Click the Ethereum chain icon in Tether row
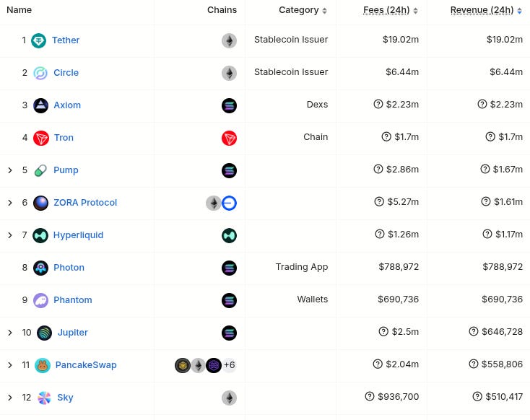The height and width of the screenshot is (420, 530). pyautogui.click(x=229, y=40)
